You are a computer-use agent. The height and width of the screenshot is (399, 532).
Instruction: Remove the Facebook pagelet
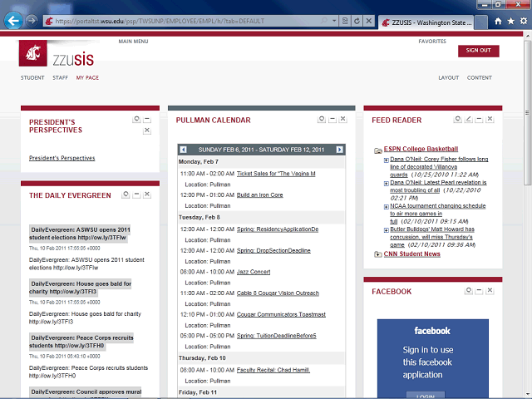pos(491,291)
